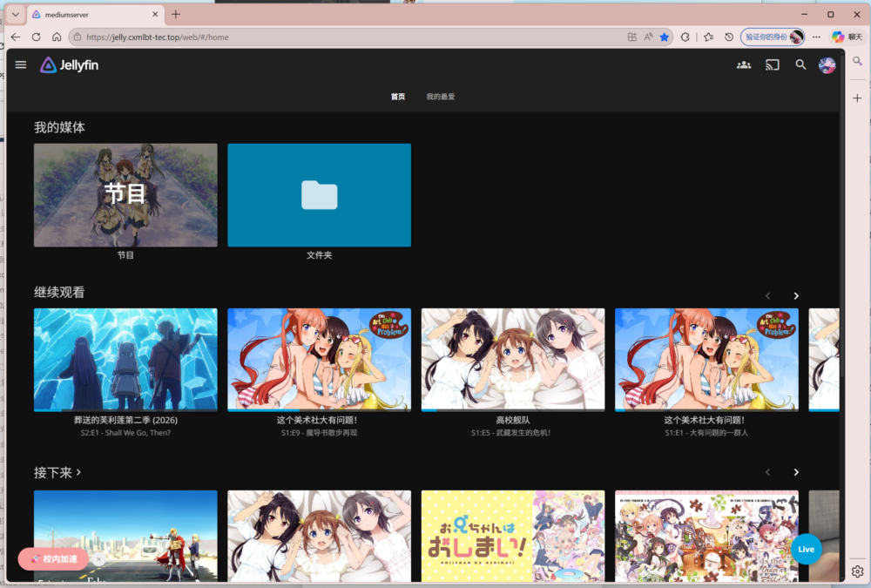Screen dimensions: 871x588
Task: Refresh the page in browser
Action: point(36,37)
